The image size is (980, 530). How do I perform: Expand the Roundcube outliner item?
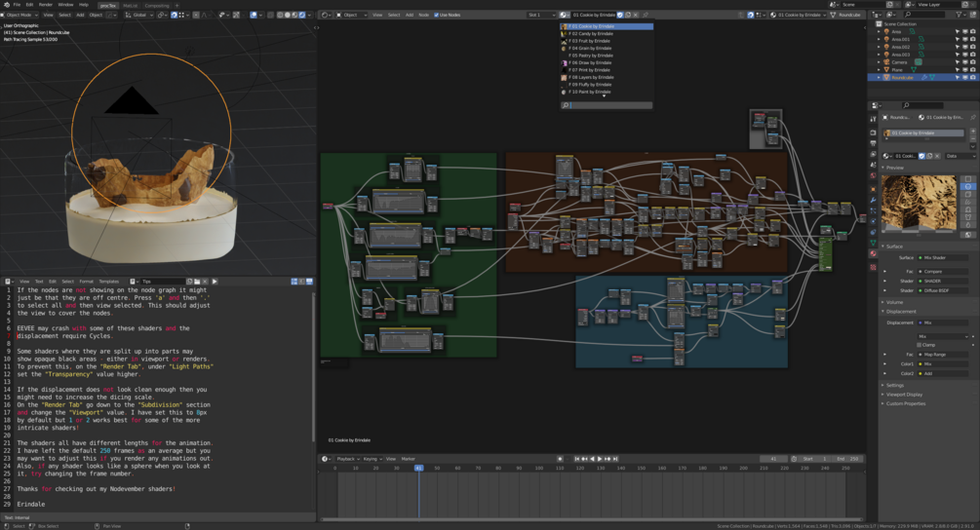tap(881, 78)
